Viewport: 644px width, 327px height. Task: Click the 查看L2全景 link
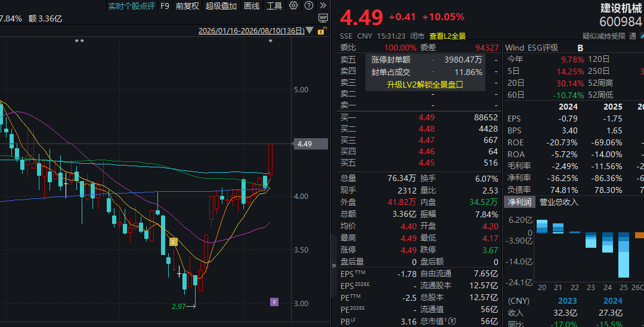(x=447, y=36)
